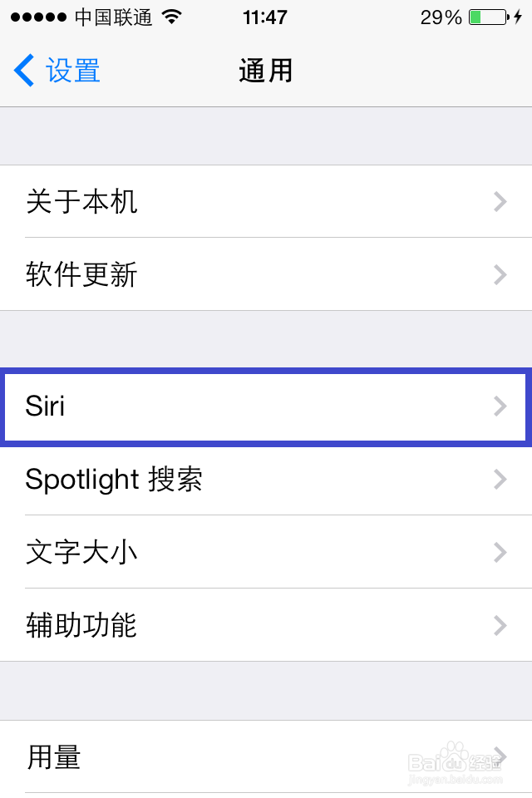Tap the charging bolt icon
Viewport: 532px width, 798px height.
tap(518, 17)
